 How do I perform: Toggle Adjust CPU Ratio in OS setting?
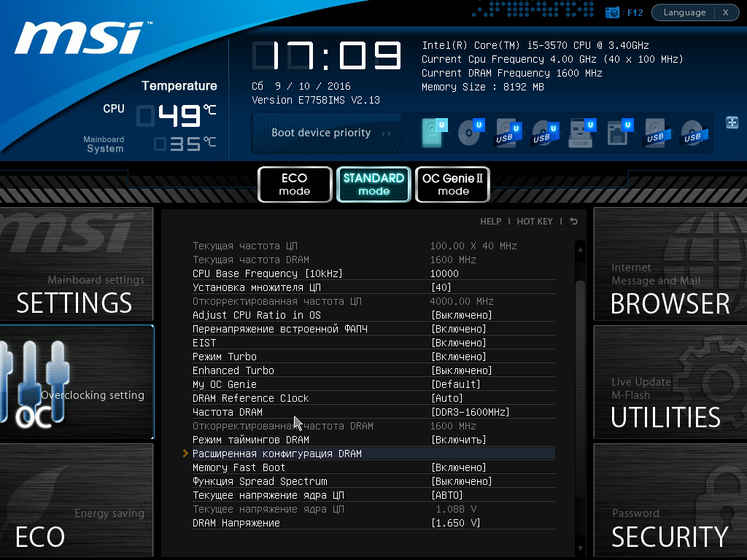coord(373,315)
